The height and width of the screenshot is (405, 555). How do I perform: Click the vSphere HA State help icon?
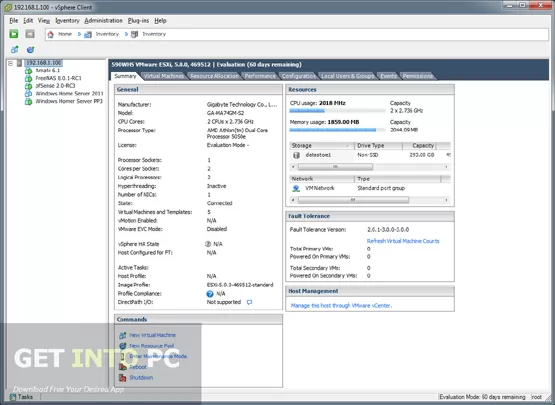tap(208, 244)
